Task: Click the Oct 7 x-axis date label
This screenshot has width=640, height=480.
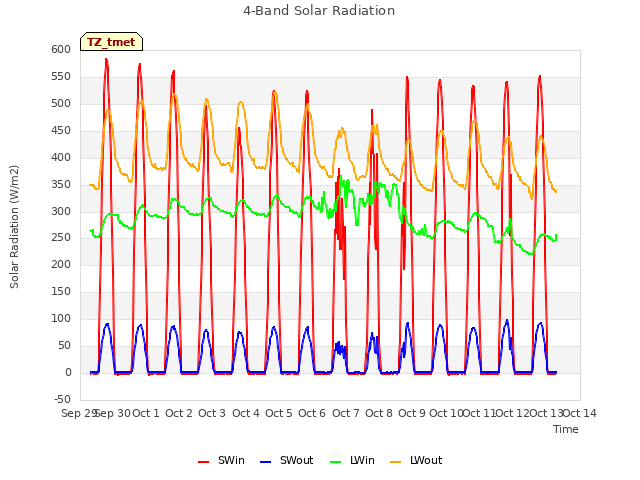Action: coord(346,413)
